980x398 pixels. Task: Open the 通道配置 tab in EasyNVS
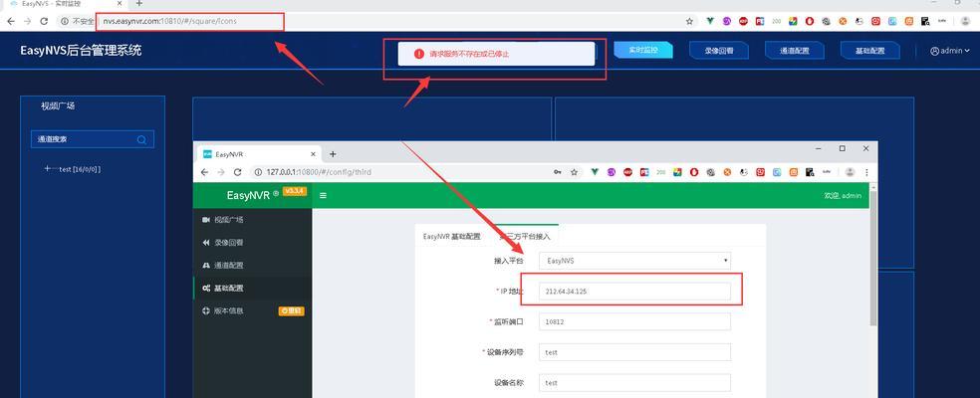(795, 51)
